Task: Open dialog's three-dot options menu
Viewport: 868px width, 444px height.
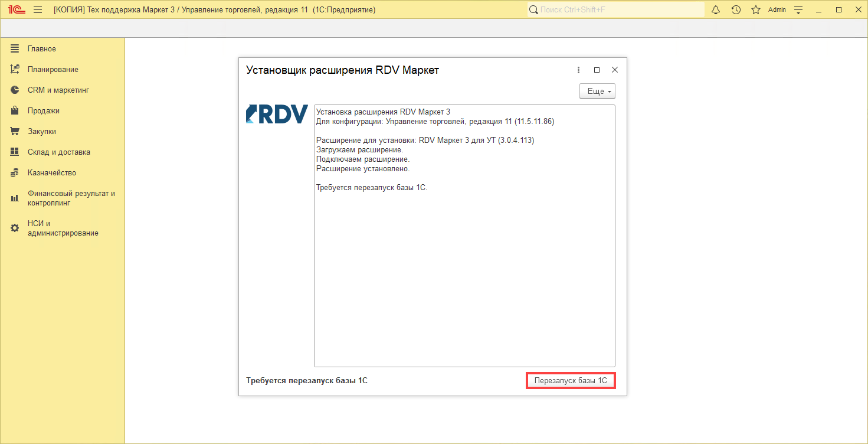Action: (x=578, y=70)
